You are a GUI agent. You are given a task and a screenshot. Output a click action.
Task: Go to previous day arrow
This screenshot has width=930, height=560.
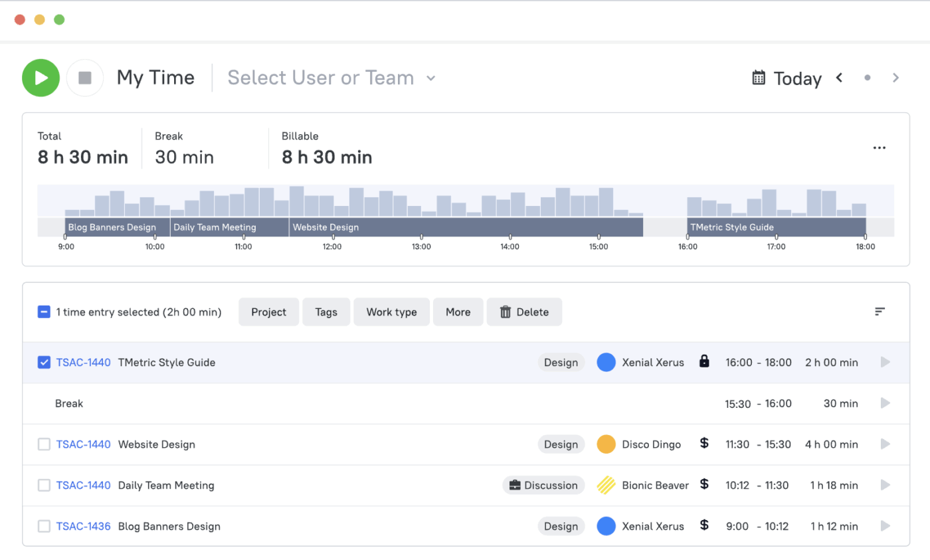tap(839, 78)
